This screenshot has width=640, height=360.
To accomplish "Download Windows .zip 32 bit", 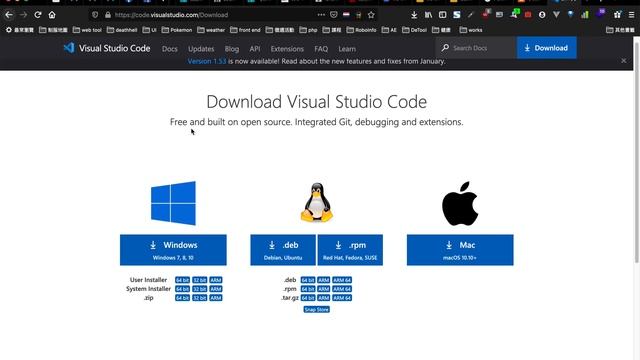I will [200, 298].
